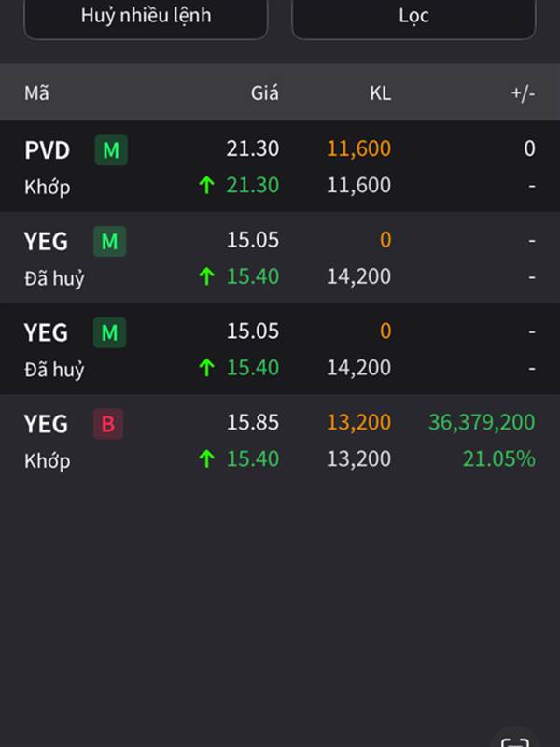Click orange 13,200 matched volume

click(x=359, y=422)
